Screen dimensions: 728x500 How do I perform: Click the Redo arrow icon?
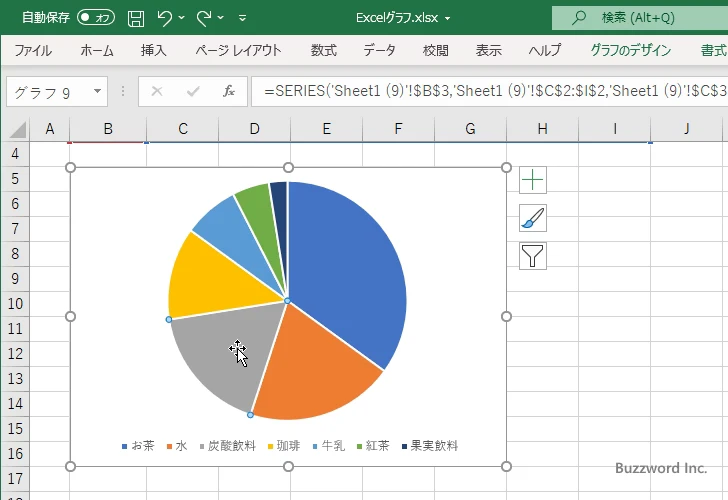[x=204, y=18]
